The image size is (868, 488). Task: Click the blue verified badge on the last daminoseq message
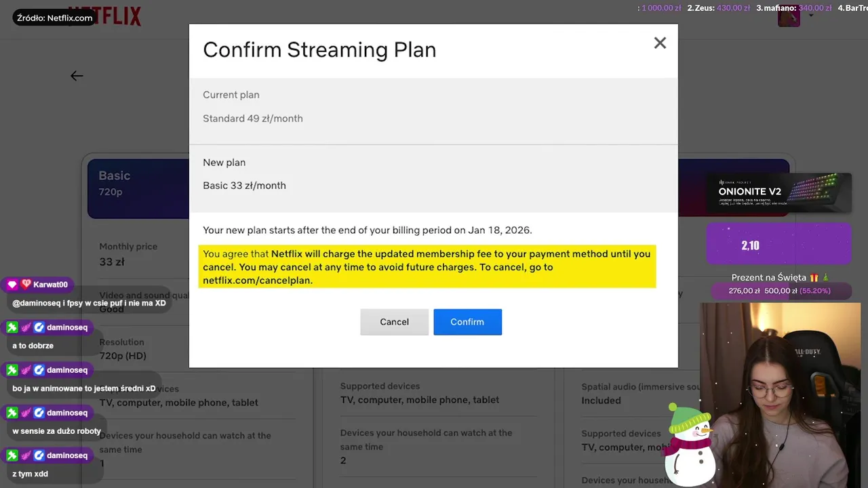click(39, 455)
